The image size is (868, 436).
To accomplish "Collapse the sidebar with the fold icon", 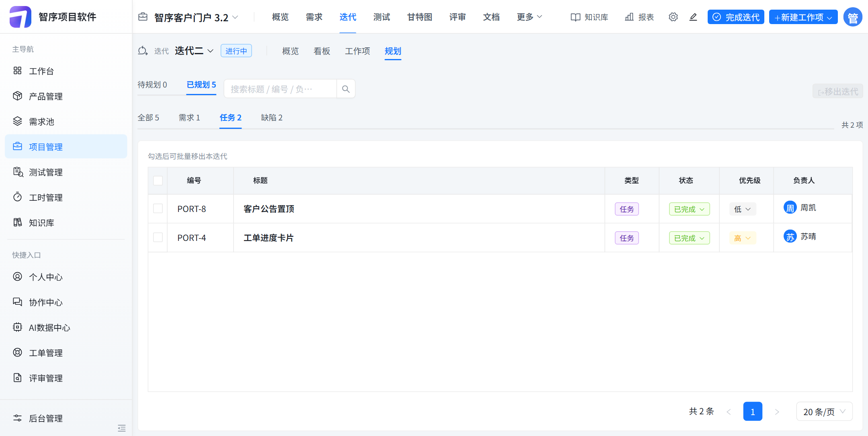I will coord(122,428).
